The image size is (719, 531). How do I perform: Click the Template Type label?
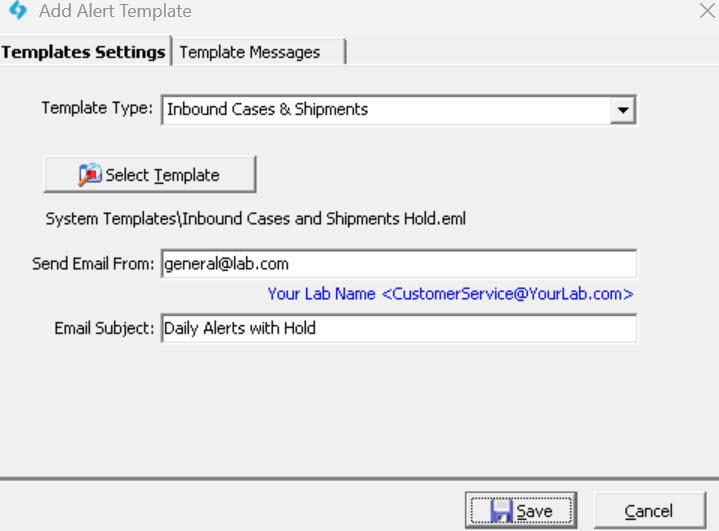coord(97,108)
